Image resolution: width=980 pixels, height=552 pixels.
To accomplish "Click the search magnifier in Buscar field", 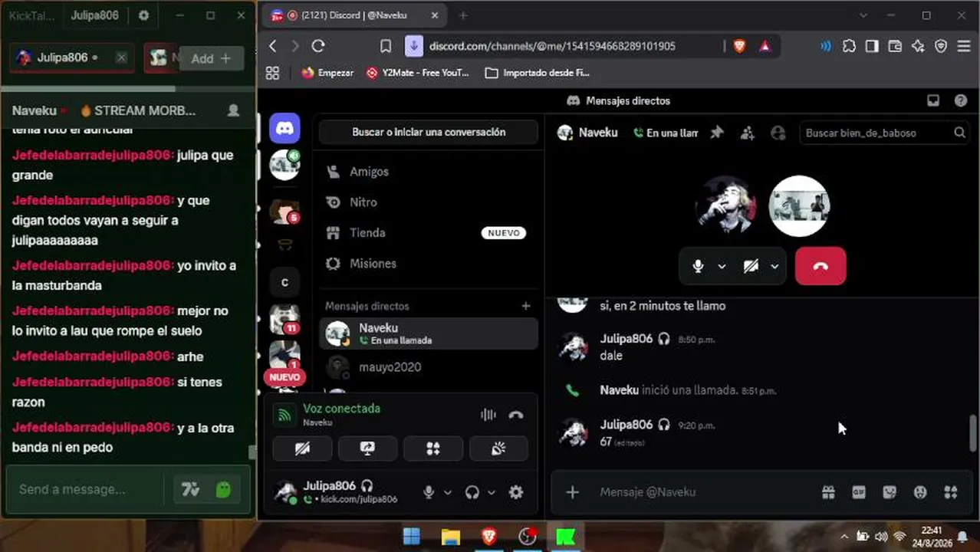I will (x=959, y=133).
